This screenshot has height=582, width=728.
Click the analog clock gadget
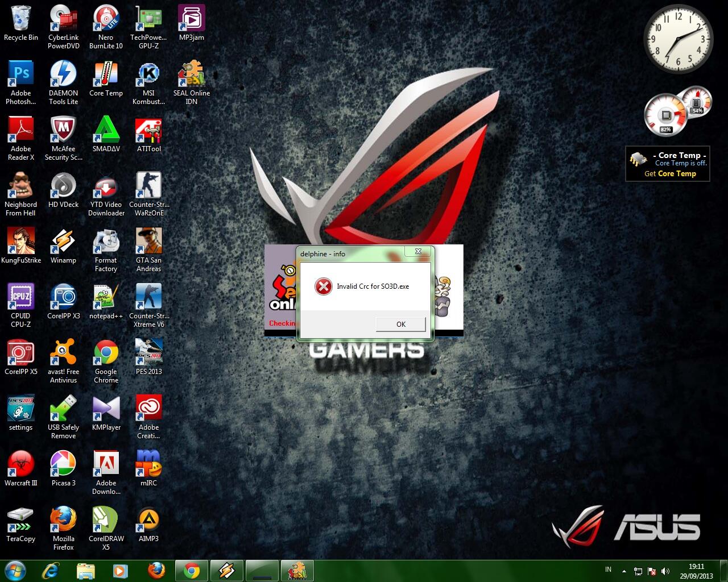pos(678,39)
